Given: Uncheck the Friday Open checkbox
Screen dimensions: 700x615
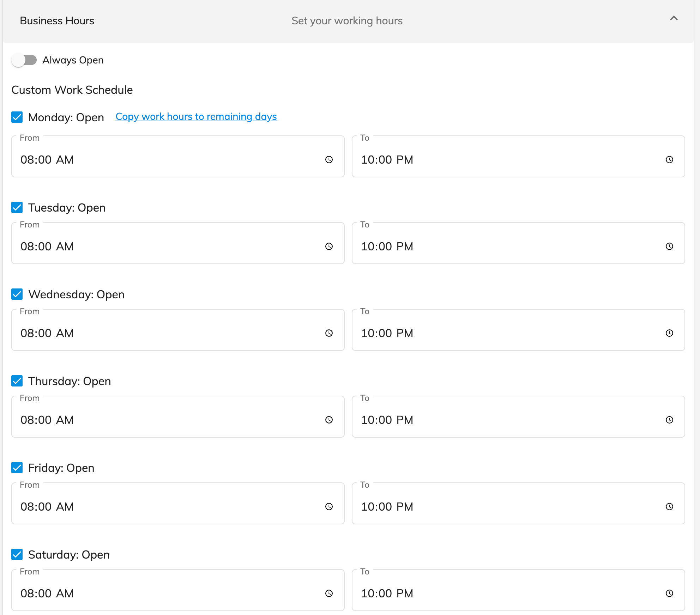Looking at the screenshot, I should (x=17, y=468).
